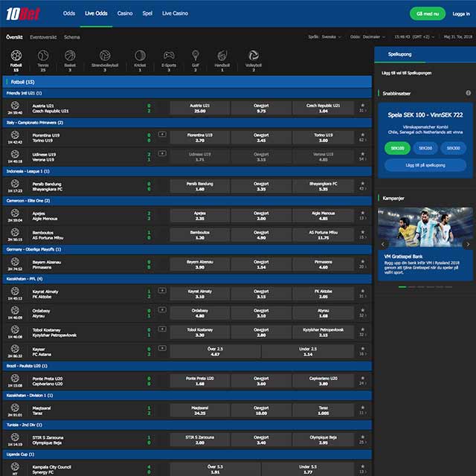Screen dimensions: 476x476
Task: Open the Live Casino navigation tab
Action: pyautogui.click(x=175, y=13)
